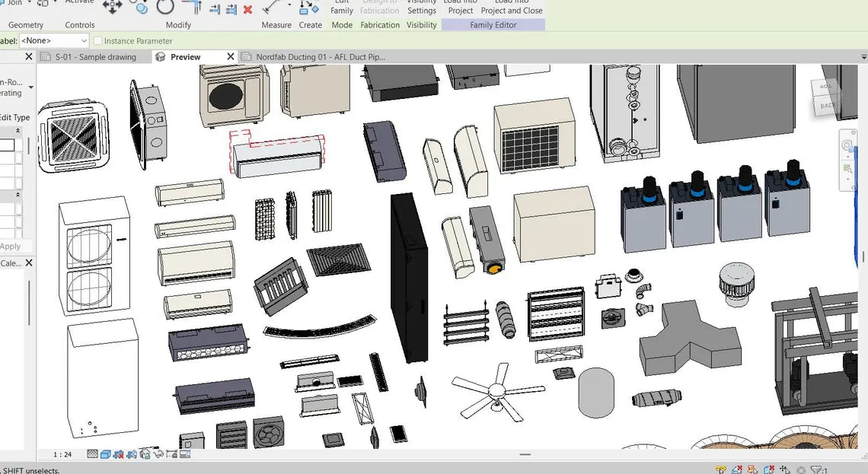Click the Edit Type button
The width and height of the screenshot is (868, 474).
[x=15, y=117]
